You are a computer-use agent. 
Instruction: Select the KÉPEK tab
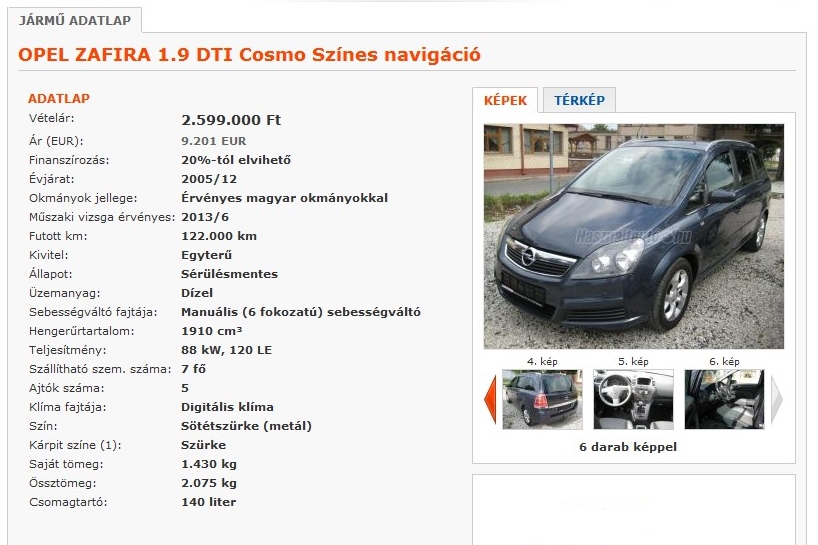tap(505, 100)
